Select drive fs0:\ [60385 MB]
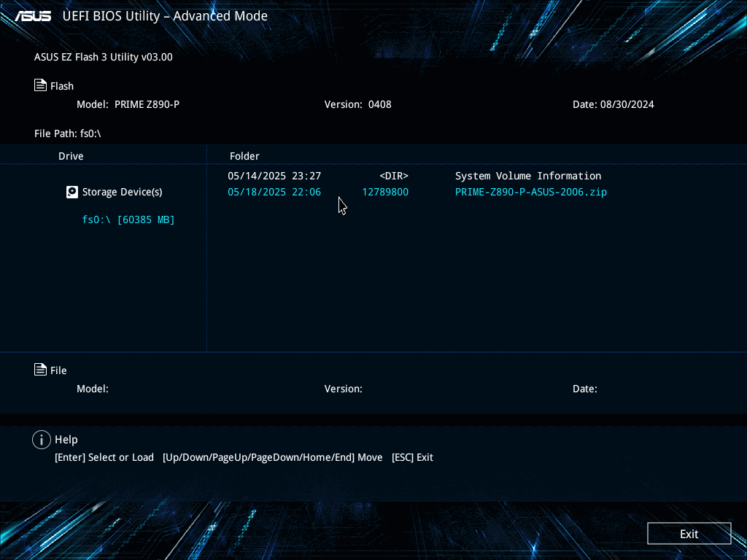The height and width of the screenshot is (560, 747). coord(128,219)
